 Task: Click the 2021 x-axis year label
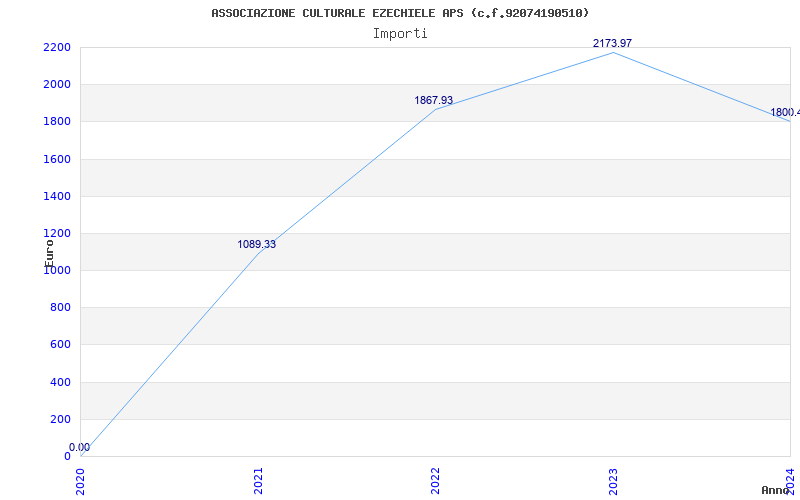(258, 481)
